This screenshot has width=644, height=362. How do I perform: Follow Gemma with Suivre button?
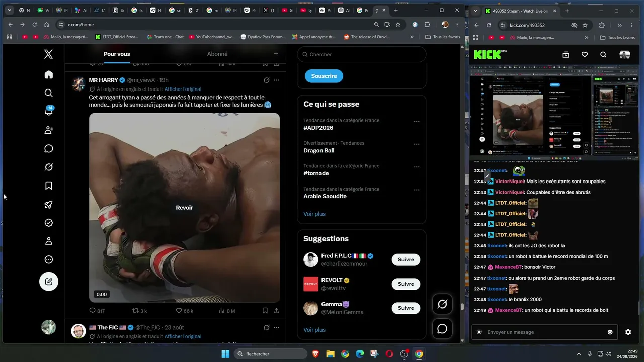pyautogui.click(x=406, y=308)
